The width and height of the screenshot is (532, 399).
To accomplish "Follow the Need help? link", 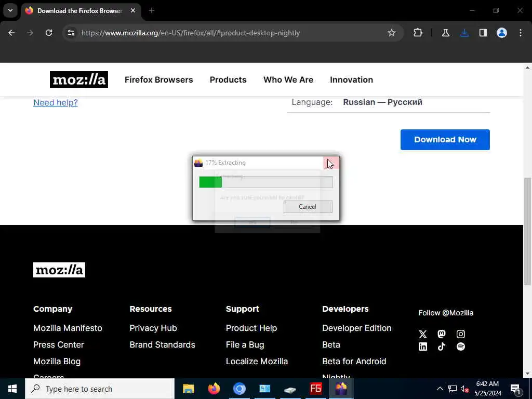I will click(x=55, y=102).
